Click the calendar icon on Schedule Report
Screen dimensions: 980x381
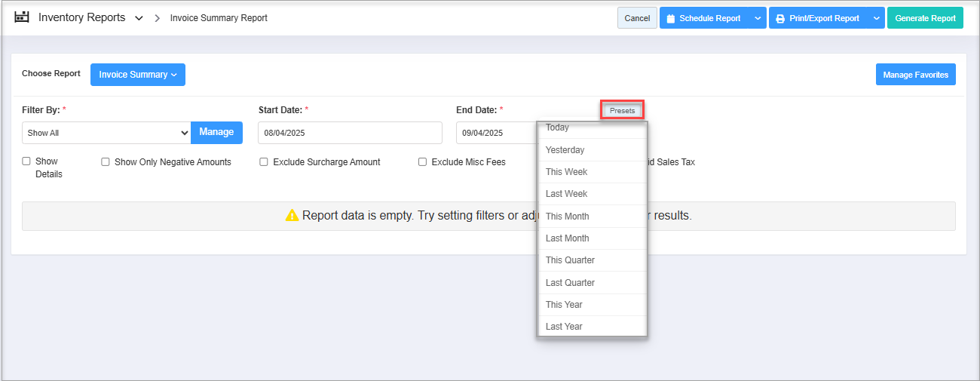[x=670, y=19]
